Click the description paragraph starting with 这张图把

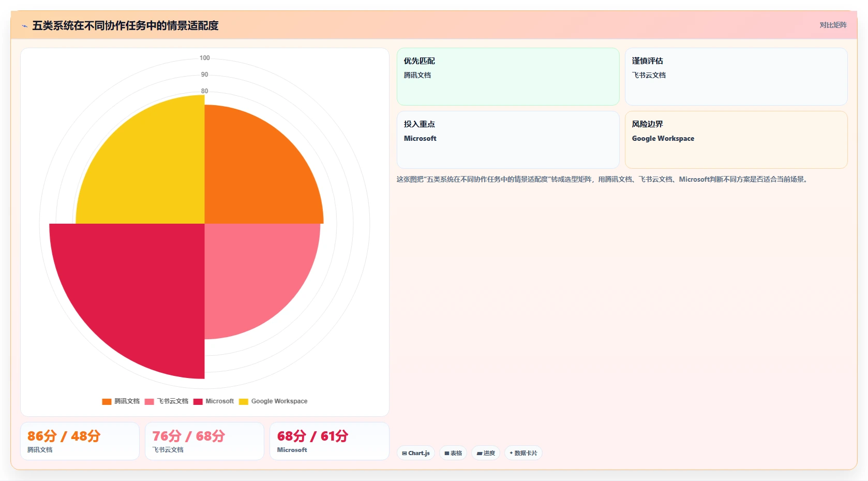[603, 179]
